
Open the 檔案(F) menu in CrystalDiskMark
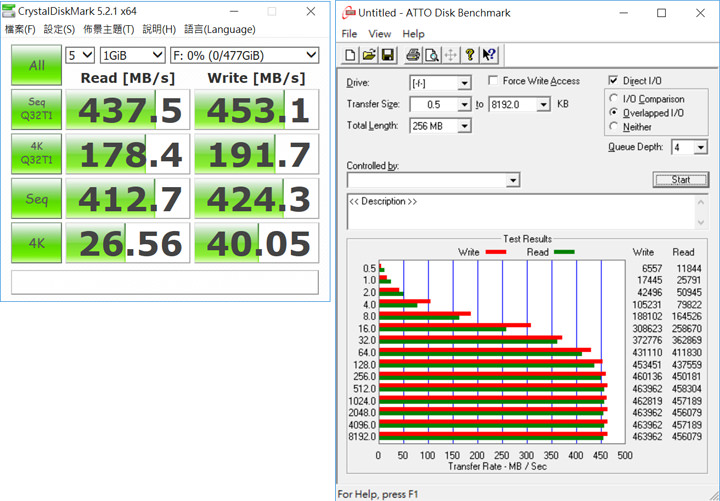click(20, 29)
